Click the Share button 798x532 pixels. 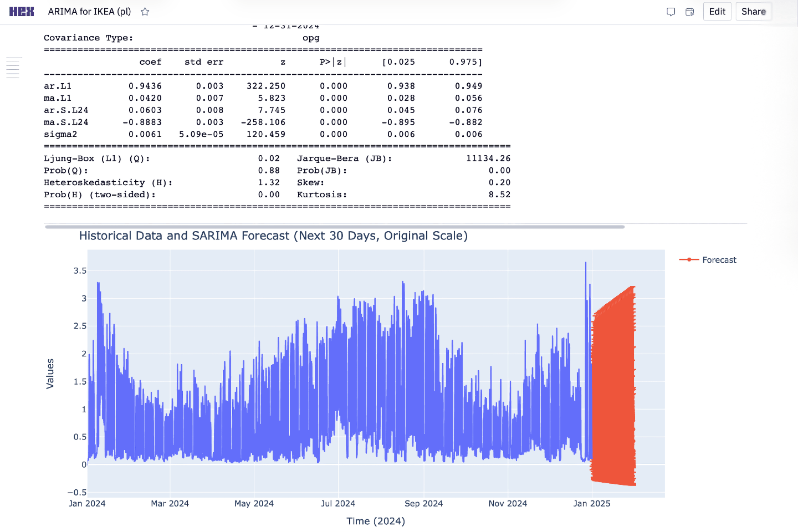[754, 12]
